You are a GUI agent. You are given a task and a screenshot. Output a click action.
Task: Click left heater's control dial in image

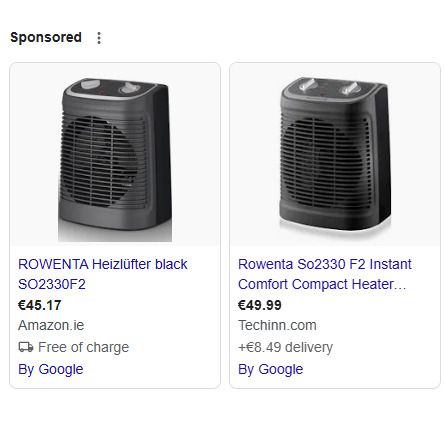click(130, 88)
